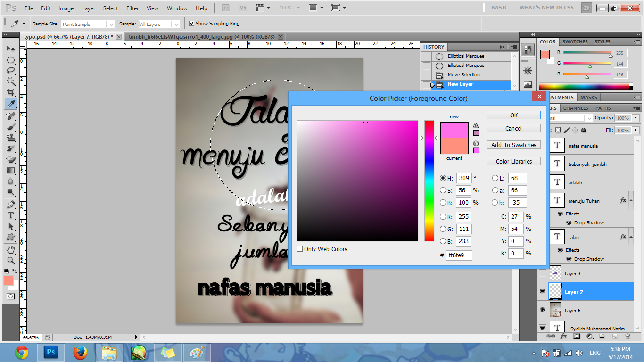Toggle Quick Mask mode

[10, 296]
